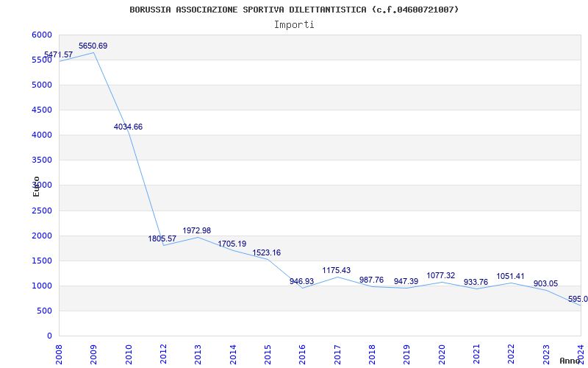Click the data label 1523.16
588x368 pixels.
pyautogui.click(x=267, y=252)
